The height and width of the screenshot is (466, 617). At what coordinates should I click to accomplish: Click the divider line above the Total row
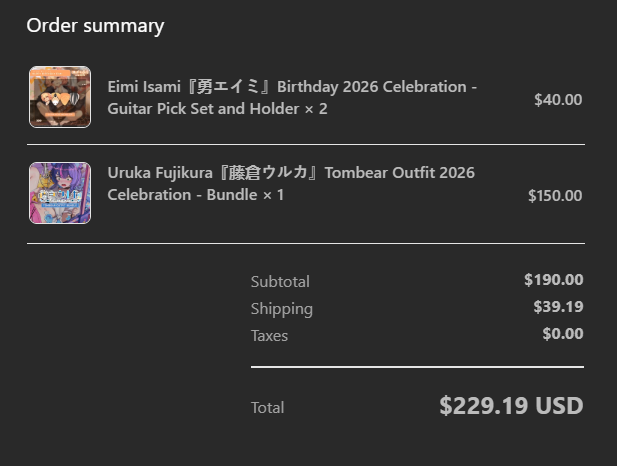tap(417, 367)
